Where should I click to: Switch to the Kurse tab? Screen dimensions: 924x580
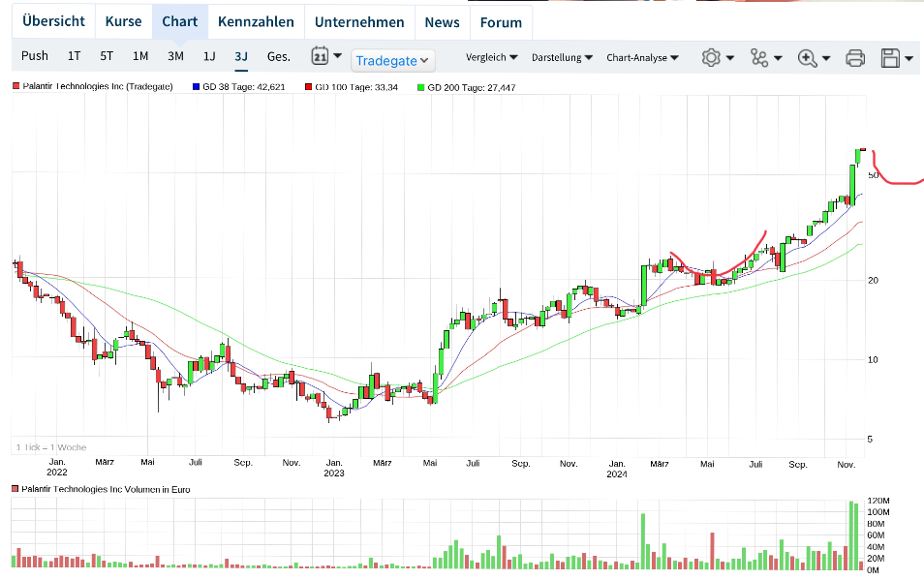pos(124,22)
